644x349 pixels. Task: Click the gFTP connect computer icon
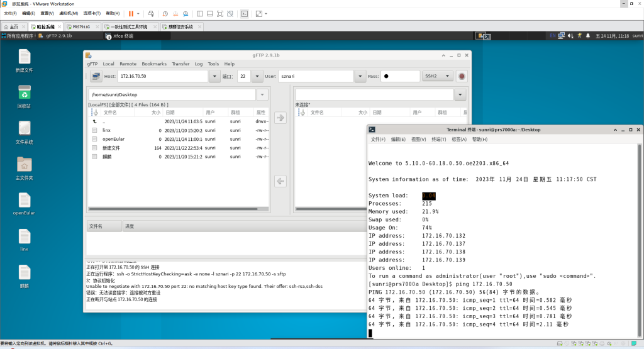coord(96,76)
